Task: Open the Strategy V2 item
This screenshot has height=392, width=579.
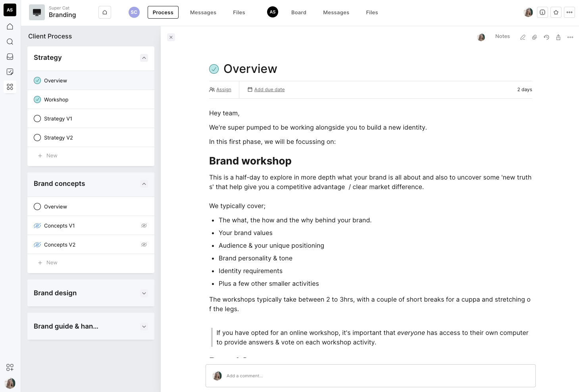Action: coord(91,138)
